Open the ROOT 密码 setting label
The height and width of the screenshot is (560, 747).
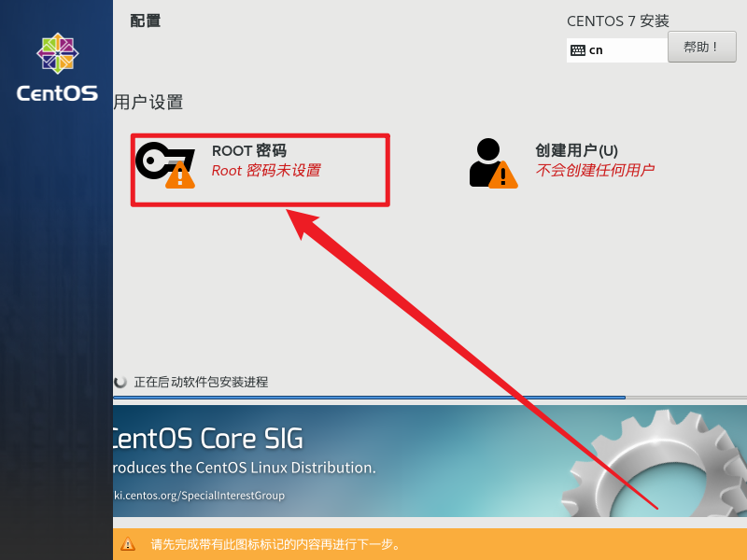(249, 150)
